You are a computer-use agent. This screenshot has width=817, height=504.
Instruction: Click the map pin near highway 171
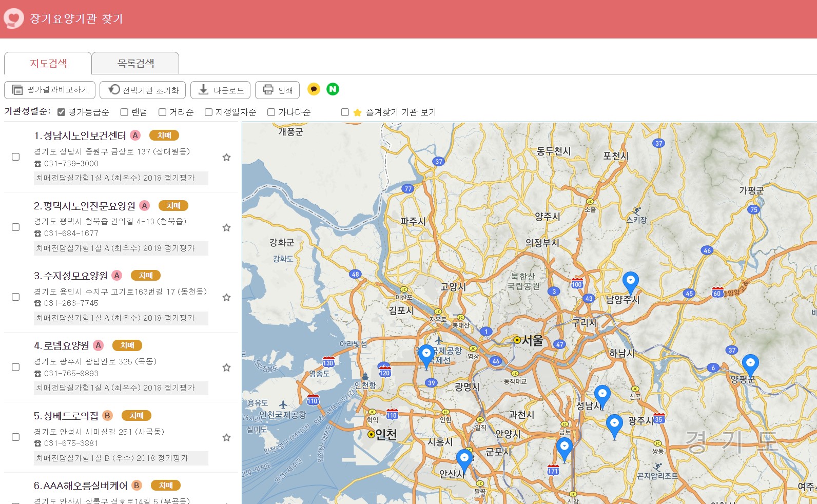tap(565, 450)
